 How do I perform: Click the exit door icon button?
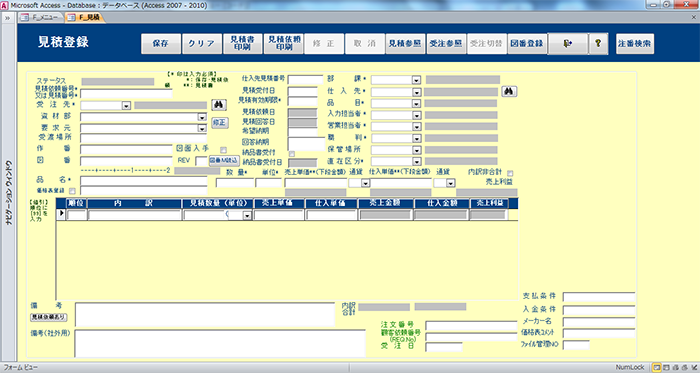tap(567, 44)
